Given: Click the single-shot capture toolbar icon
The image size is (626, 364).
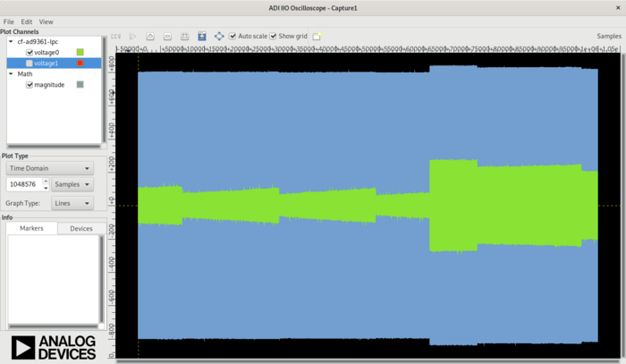Looking at the screenshot, I should (115, 37).
